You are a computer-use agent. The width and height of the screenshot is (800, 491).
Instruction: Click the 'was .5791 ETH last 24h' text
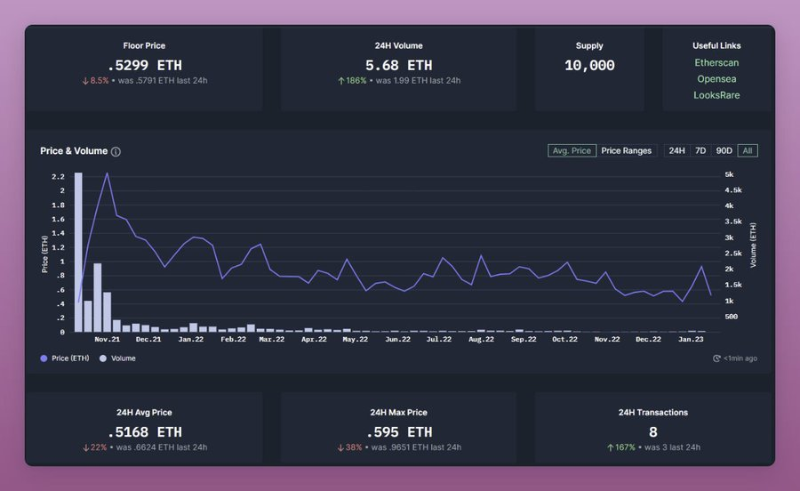tap(162, 81)
